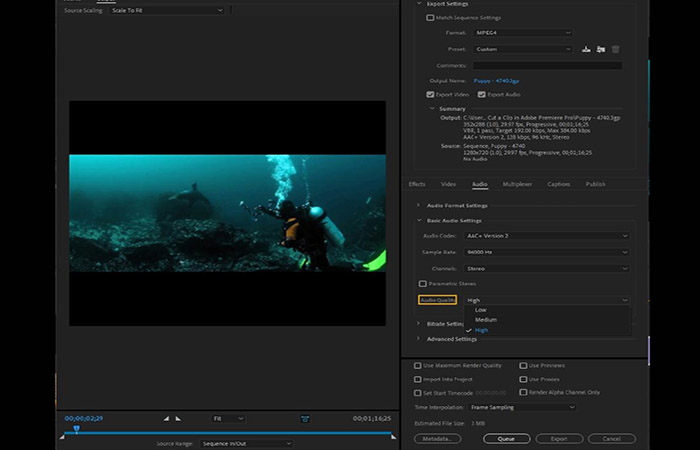This screenshot has width=700, height=450.
Task: Click the Delete Preset trash icon
Action: coord(615,49)
